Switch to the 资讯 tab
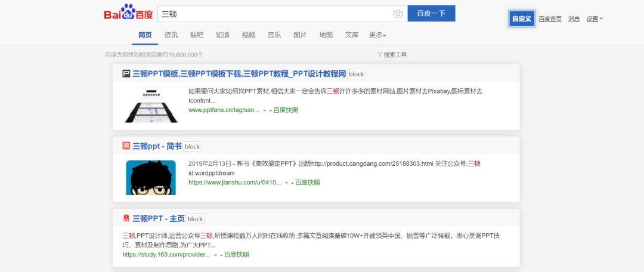Image resolution: width=644 pixels, height=272 pixels. tap(171, 35)
